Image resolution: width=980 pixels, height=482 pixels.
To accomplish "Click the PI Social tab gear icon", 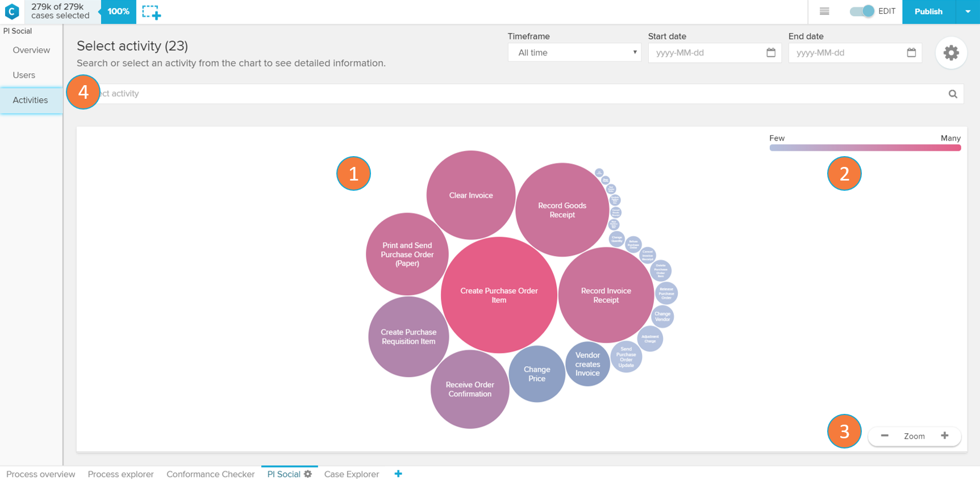I will [308, 474].
